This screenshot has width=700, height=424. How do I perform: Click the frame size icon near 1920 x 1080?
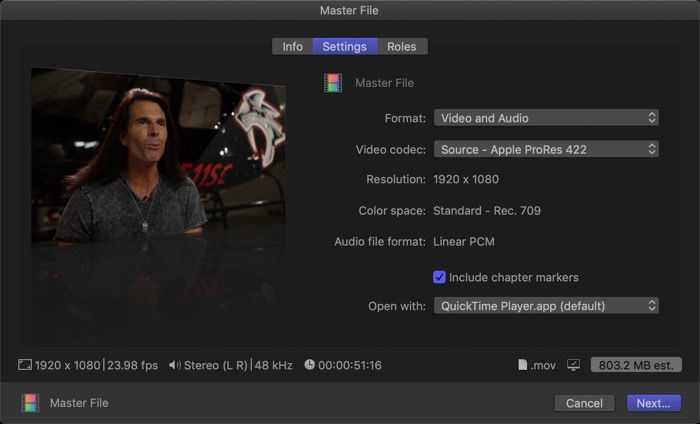pyautogui.click(x=25, y=365)
